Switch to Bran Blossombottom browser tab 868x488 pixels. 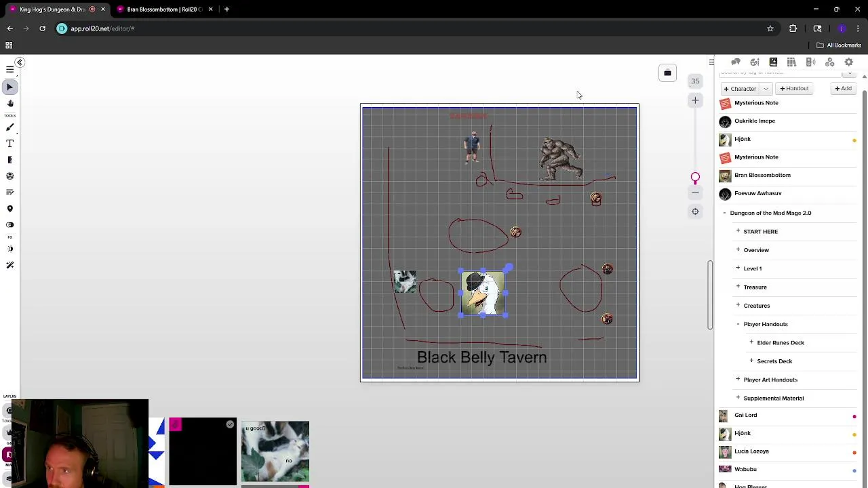tap(165, 9)
